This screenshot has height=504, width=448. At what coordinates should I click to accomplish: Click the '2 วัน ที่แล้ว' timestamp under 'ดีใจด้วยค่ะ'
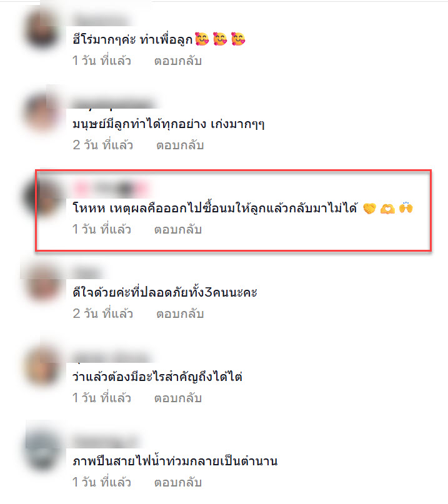pos(103,314)
